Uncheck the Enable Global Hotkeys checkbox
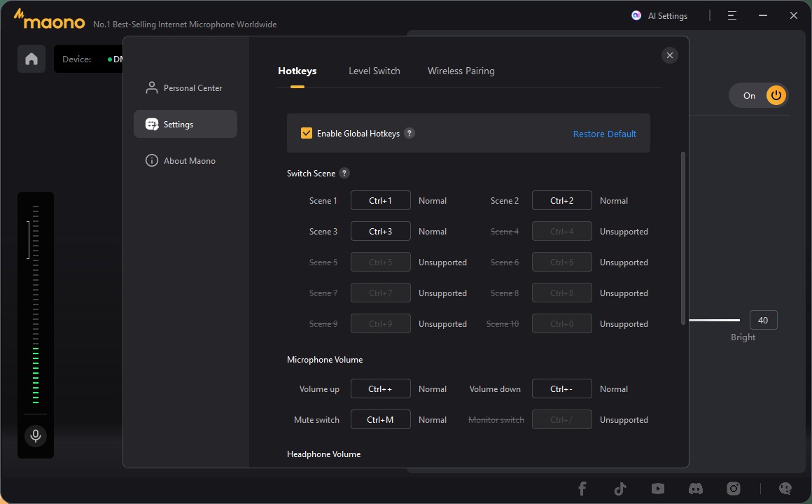 pyautogui.click(x=307, y=133)
